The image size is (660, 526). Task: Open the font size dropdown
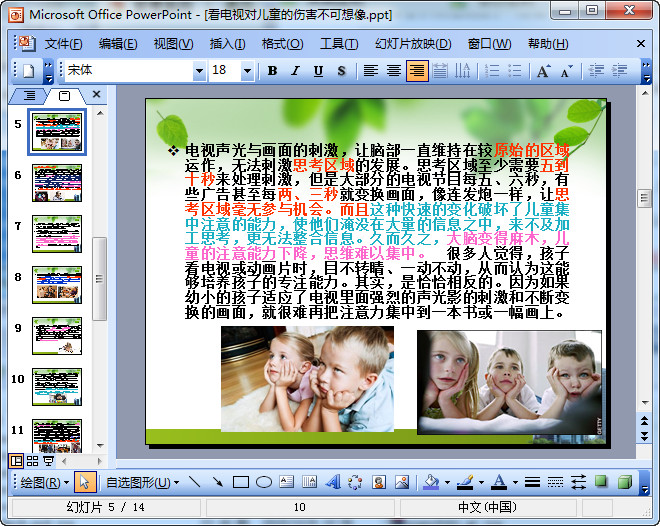pos(247,71)
